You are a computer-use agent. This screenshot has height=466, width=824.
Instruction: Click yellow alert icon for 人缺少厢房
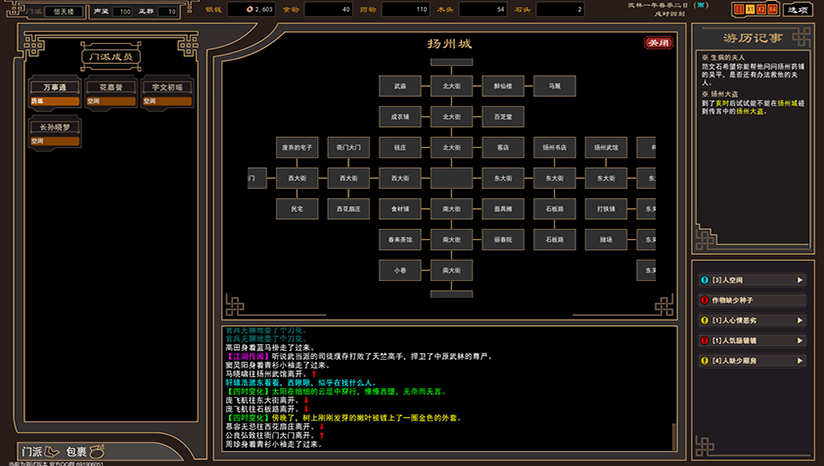(704, 360)
